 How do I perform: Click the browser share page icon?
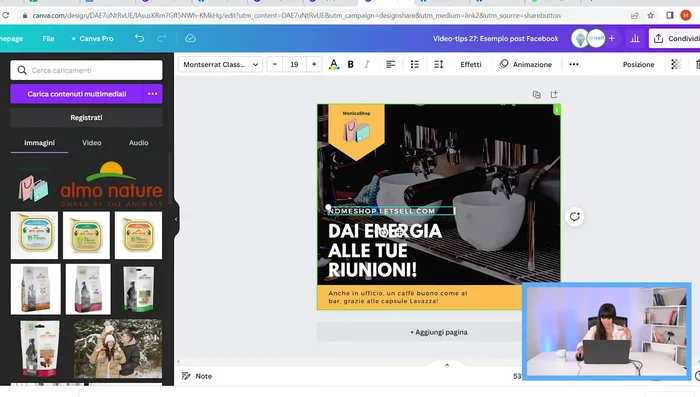click(x=634, y=15)
